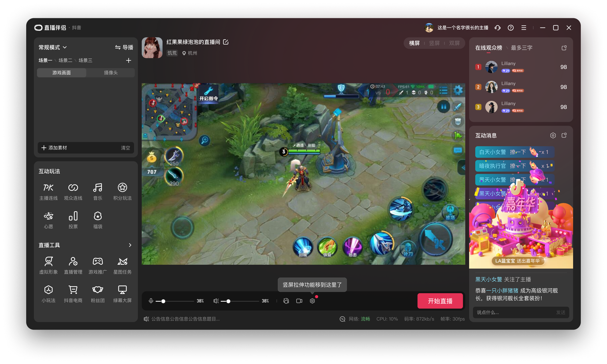Click the 直播伴侣 app logo
This screenshot has width=607, height=364.
pos(50,28)
